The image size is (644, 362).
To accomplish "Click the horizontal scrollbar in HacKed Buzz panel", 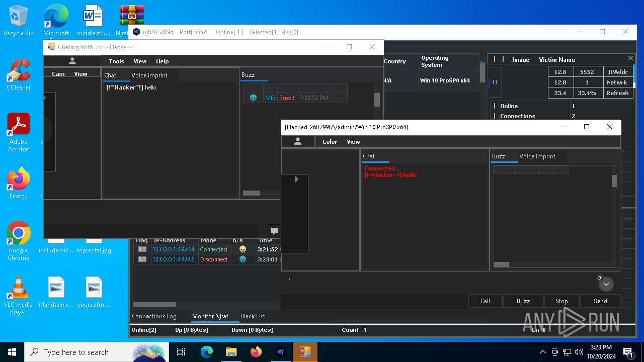I will [x=502, y=264].
